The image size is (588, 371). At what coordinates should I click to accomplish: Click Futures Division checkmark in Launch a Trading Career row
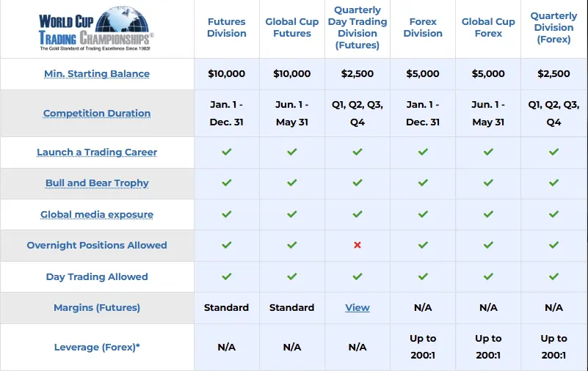click(227, 152)
